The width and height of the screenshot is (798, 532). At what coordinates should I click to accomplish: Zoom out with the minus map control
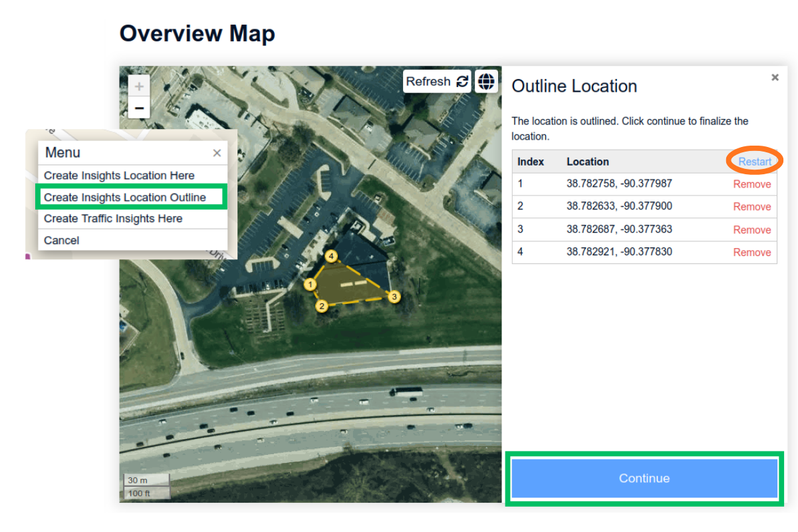[x=138, y=107]
